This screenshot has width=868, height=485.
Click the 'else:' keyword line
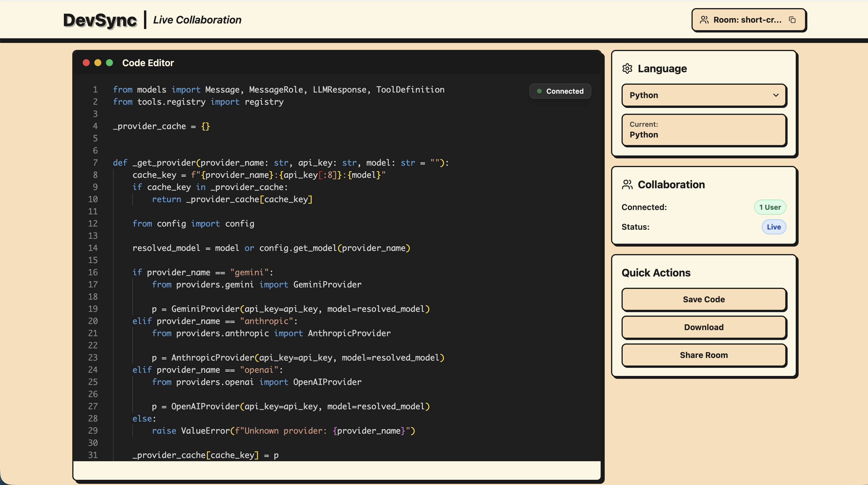(x=144, y=419)
